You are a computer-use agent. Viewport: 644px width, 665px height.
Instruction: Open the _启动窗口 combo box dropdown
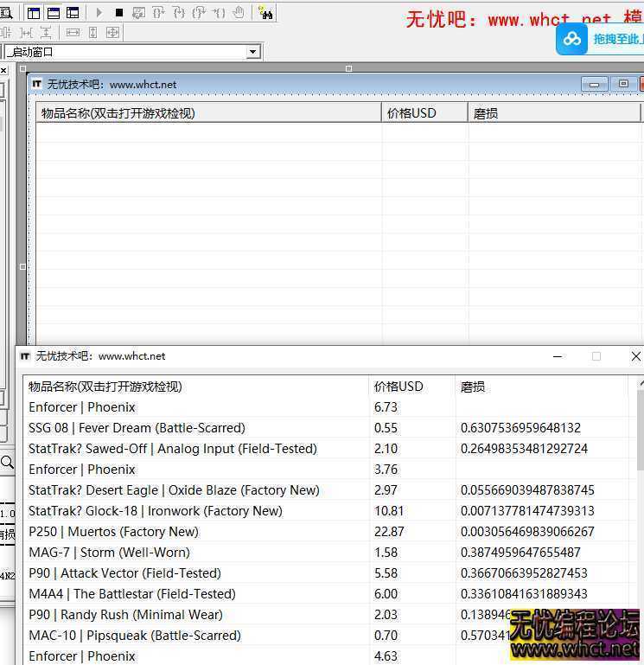tap(252, 52)
